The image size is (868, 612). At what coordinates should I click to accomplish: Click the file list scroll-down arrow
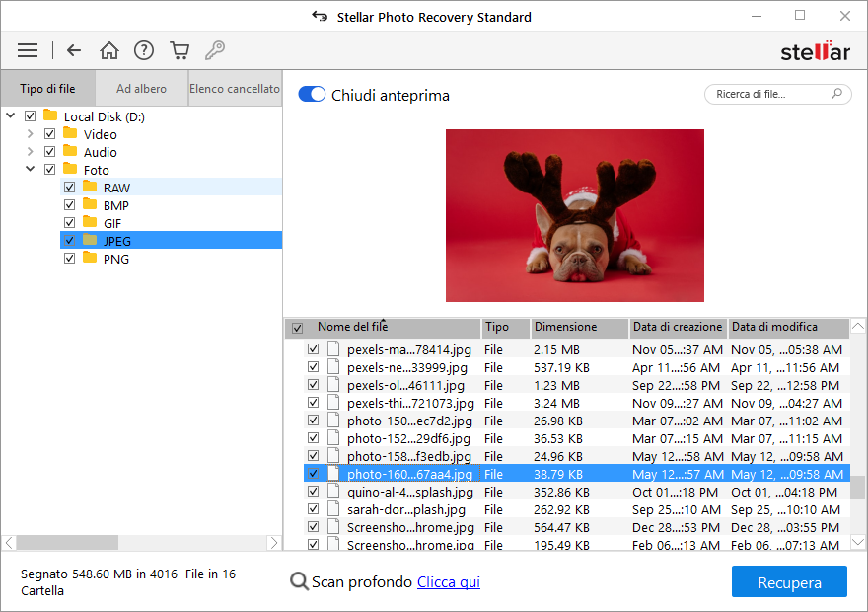(x=857, y=542)
